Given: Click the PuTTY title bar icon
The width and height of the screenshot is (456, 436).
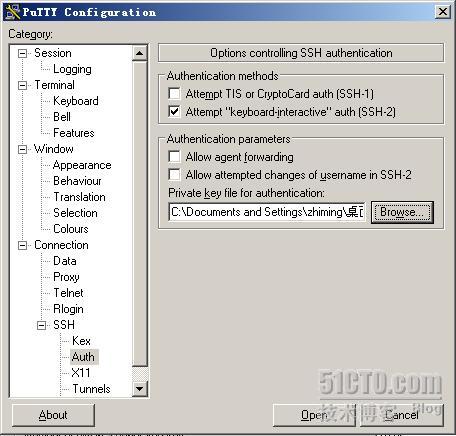Looking at the screenshot, I should click(13, 12).
